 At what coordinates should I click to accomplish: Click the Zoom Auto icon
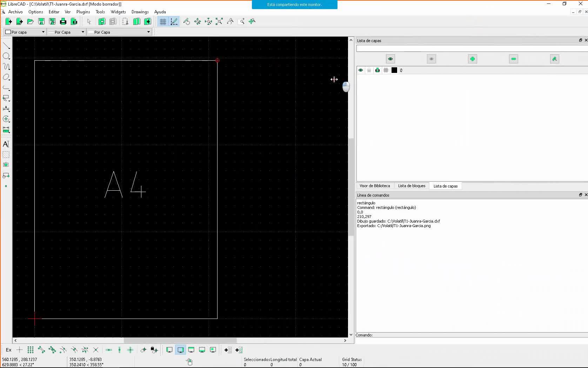tap(219, 22)
